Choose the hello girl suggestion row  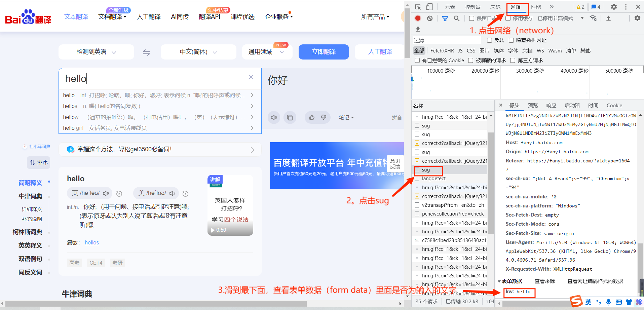click(160, 128)
